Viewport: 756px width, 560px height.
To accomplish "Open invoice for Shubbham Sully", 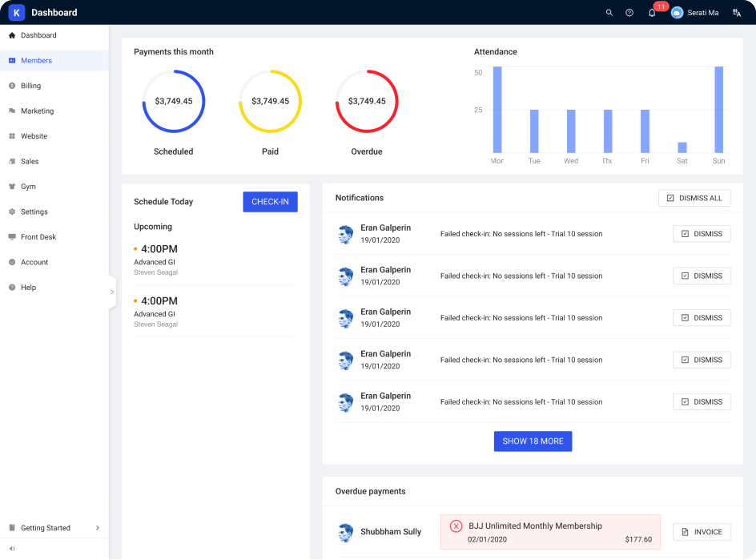I will tap(702, 532).
